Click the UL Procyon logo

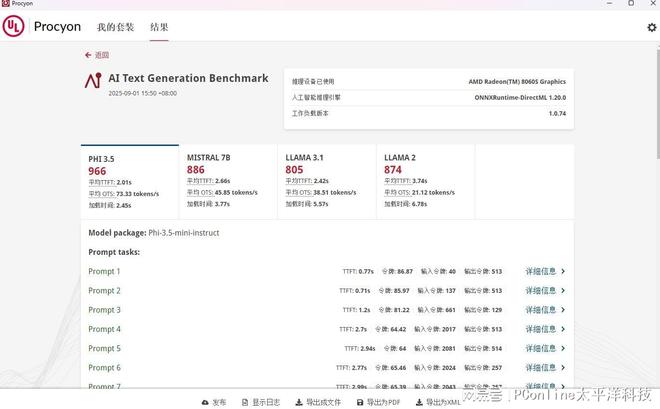(13, 26)
